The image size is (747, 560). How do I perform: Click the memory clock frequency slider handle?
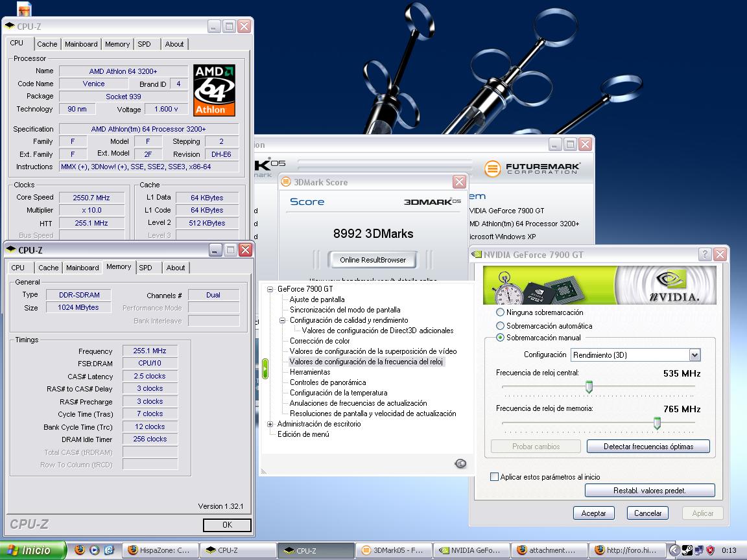657,423
